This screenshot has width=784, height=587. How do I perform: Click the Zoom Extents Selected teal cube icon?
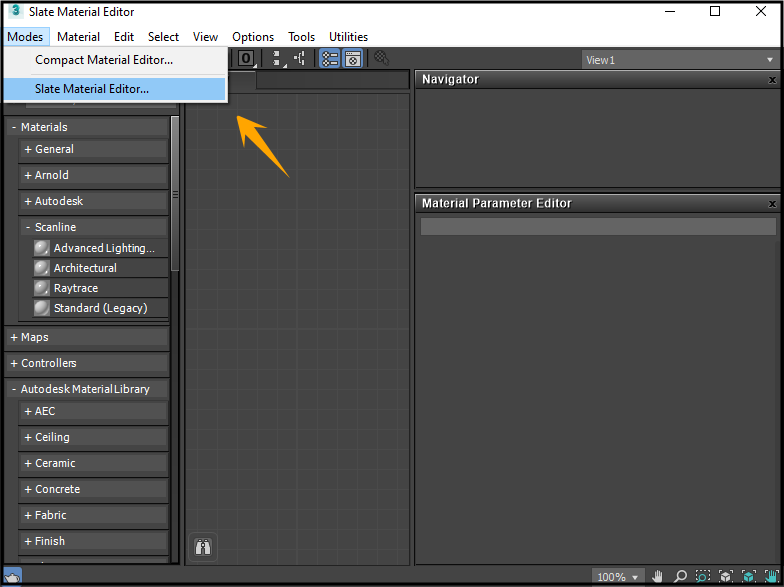coord(748,576)
